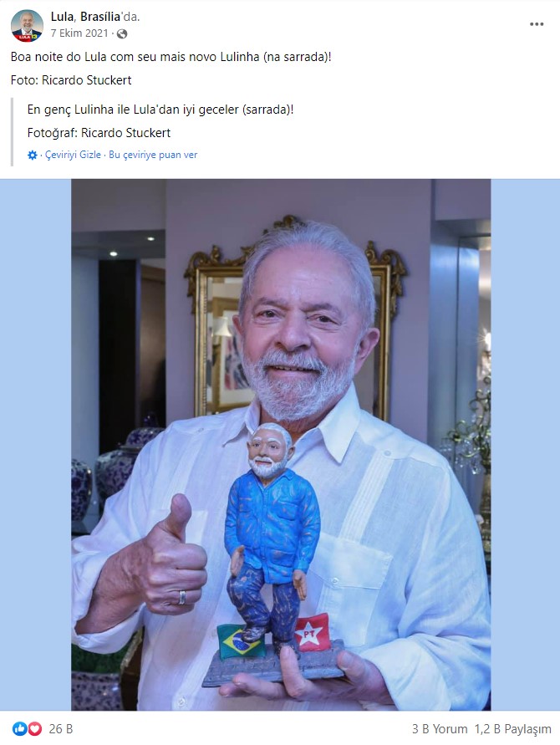The height and width of the screenshot is (745, 560).
Task: Open the Lula page name link
Action: pyautogui.click(x=62, y=17)
